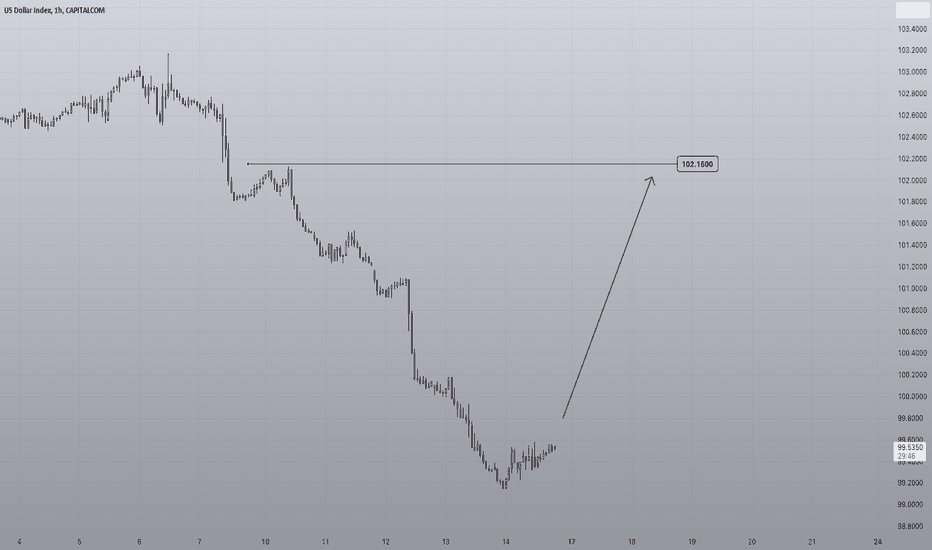The image size is (932, 550).
Task: Select the base of the projection arrow
Action: coord(563,417)
